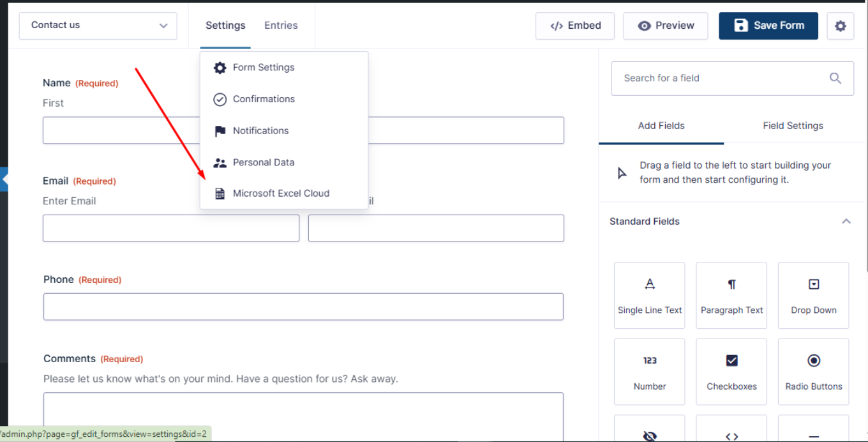Click the Save Form floppy disk icon
Viewport: 868px width, 442px height.
pos(741,26)
